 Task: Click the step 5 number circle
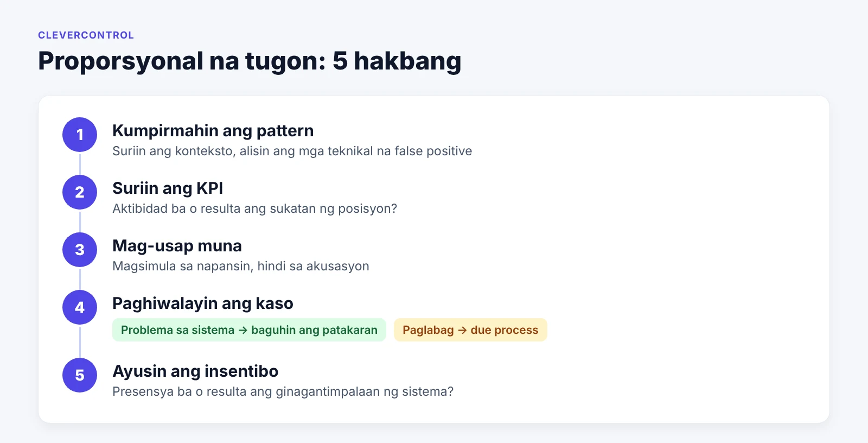(80, 375)
